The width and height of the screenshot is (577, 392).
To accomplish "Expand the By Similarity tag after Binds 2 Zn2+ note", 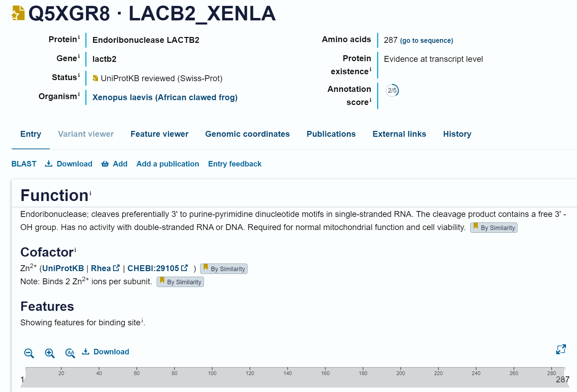I will tap(180, 282).
